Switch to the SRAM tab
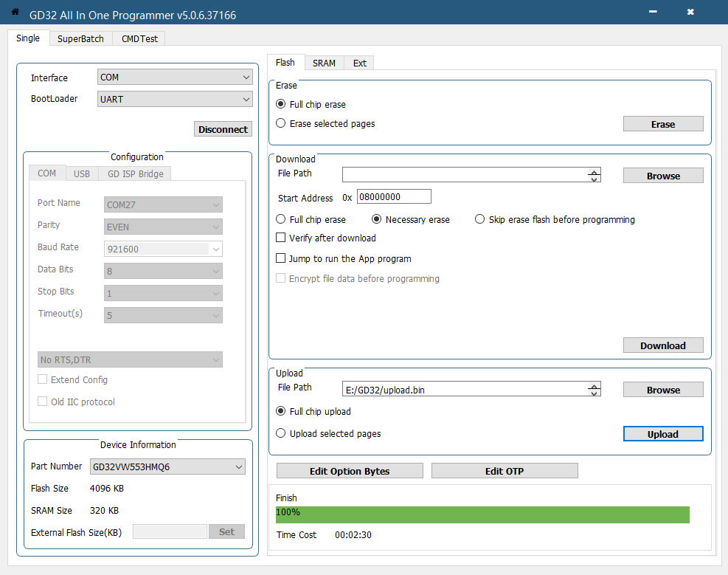728x575 pixels. pyautogui.click(x=324, y=63)
